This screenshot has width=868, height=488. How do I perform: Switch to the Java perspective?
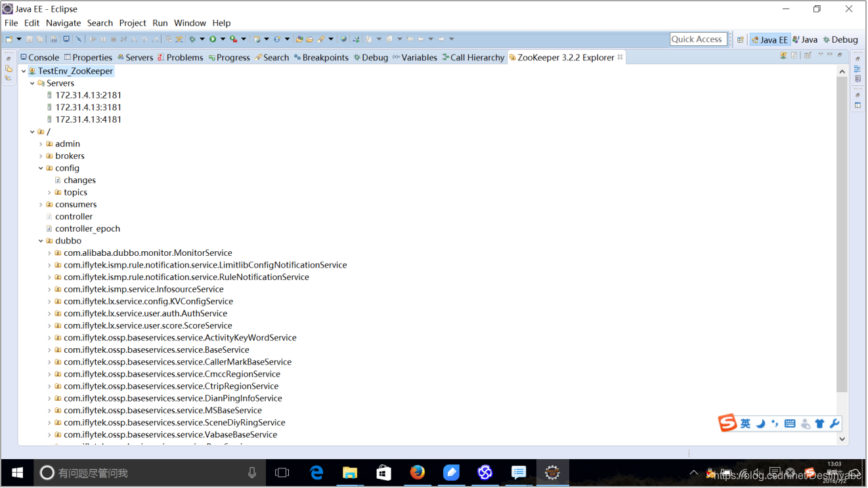pyautogui.click(x=806, y=39)
